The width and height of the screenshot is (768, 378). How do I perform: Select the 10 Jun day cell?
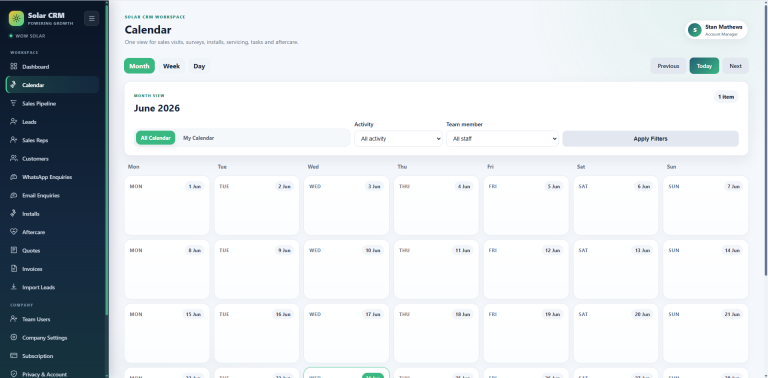(x=346, y=269)
